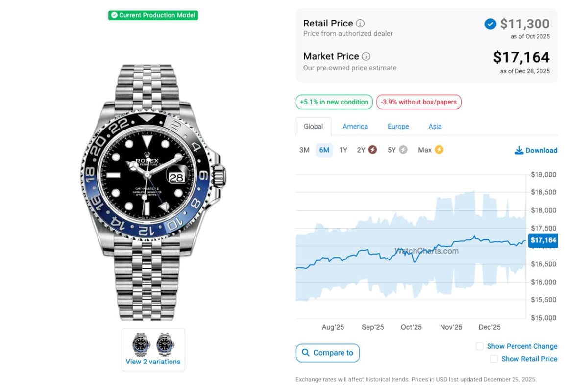Screen dimensions: 588x389
Task: Click the Retail Price info icon
Action: point(360,24)
